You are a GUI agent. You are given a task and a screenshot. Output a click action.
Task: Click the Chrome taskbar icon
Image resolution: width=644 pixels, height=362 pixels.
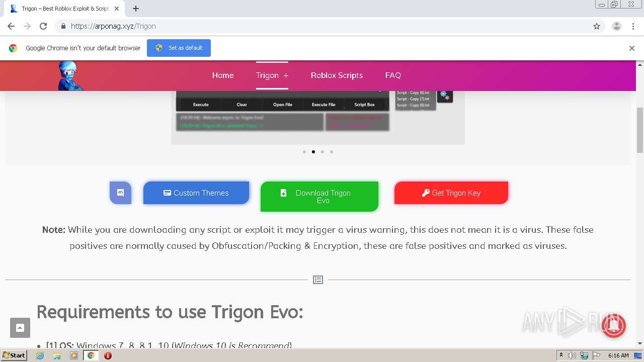(91, 355)
